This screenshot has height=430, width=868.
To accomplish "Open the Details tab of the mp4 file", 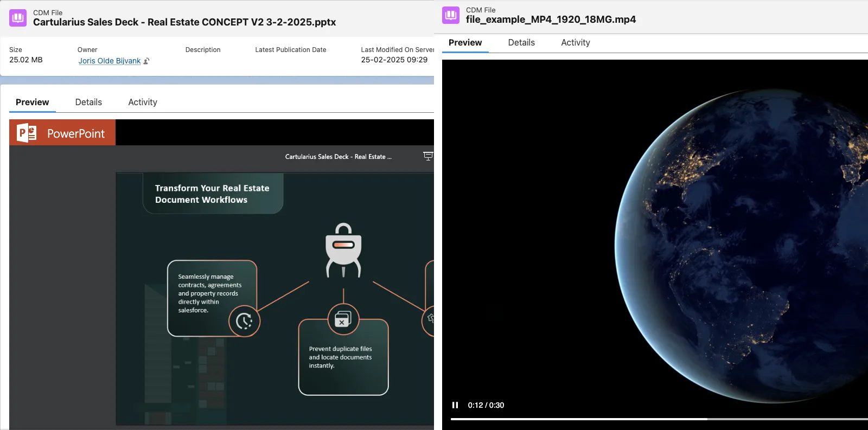I will [521, 42].
